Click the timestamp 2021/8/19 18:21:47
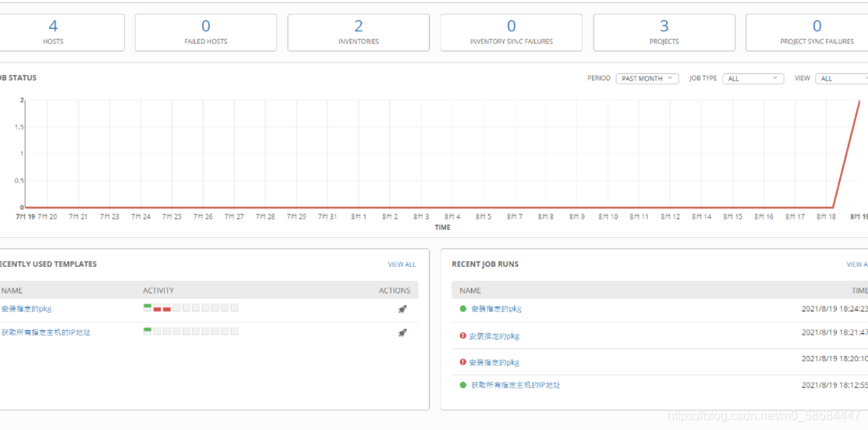This screenshot has height=430, width=868. click(834, 332)
